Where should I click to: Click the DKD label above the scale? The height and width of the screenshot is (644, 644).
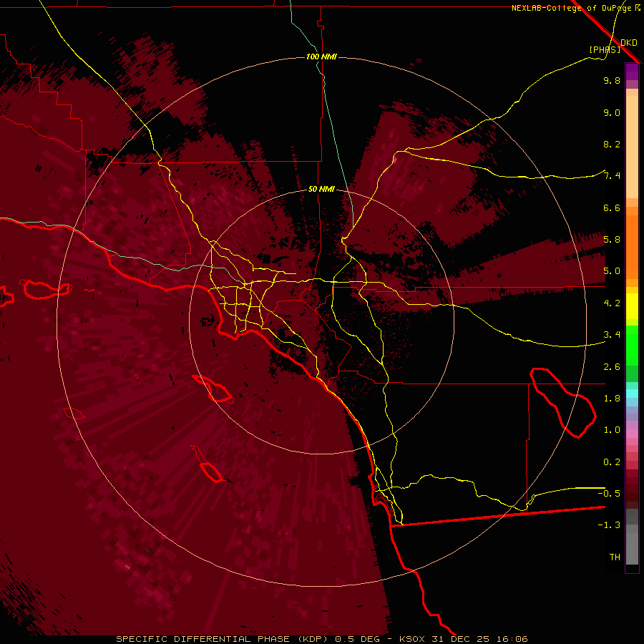629,43
